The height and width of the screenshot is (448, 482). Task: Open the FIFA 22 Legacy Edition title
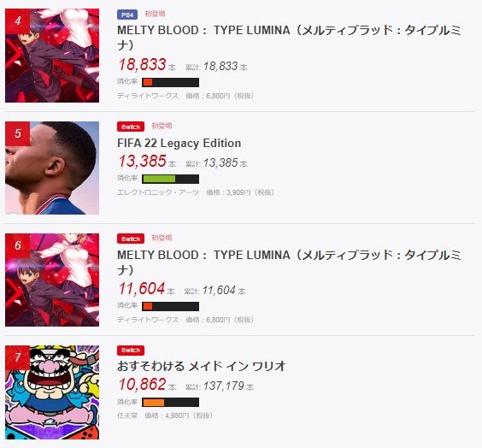pyautogui.click(x=179, y=144)
